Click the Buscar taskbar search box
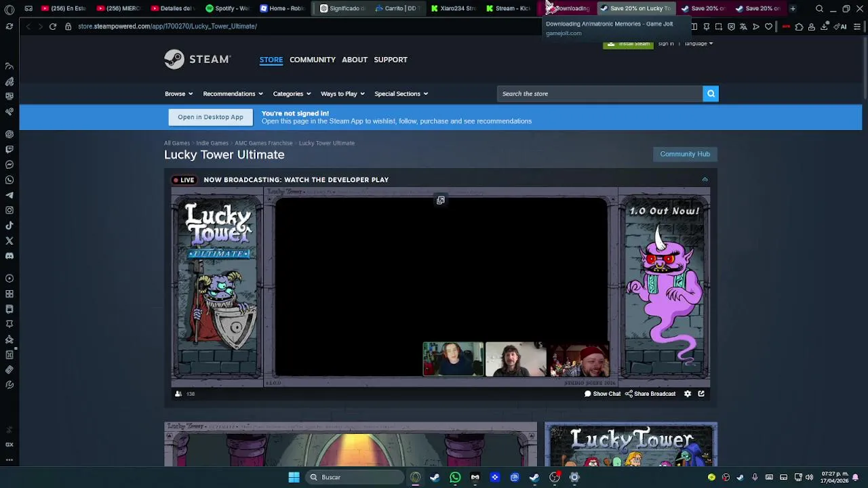 click(356, 477)
